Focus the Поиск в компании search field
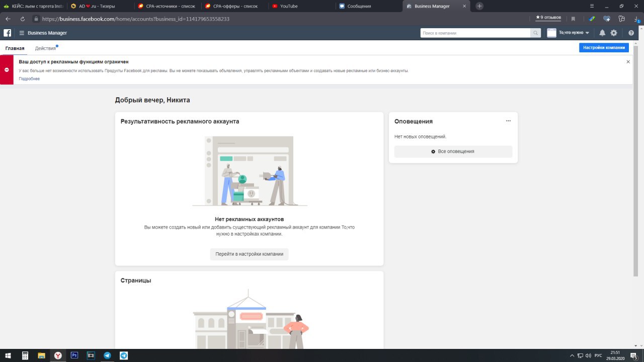The height and width of the screenshot is (362, 644). click(475, 33)
